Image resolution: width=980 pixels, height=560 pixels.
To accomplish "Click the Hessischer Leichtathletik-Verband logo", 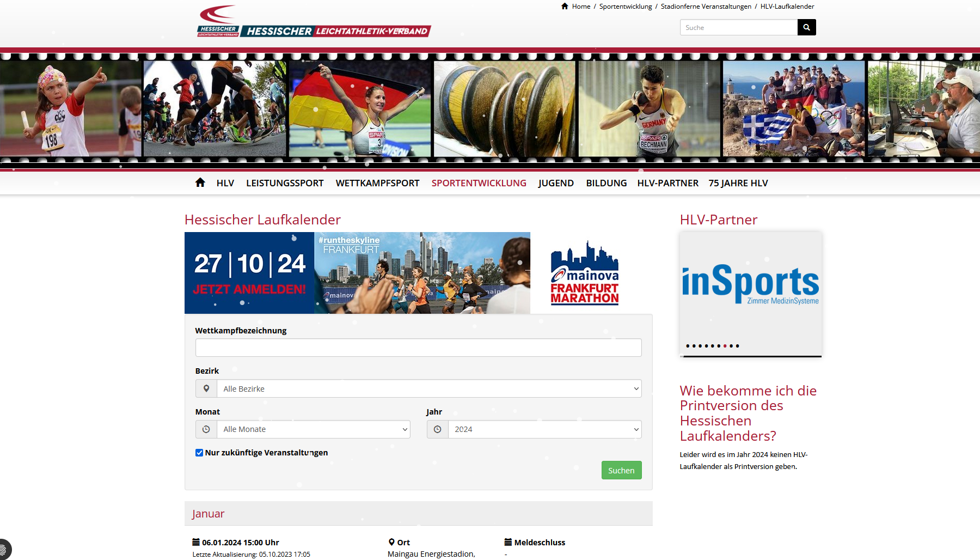I will pos(314,23).
